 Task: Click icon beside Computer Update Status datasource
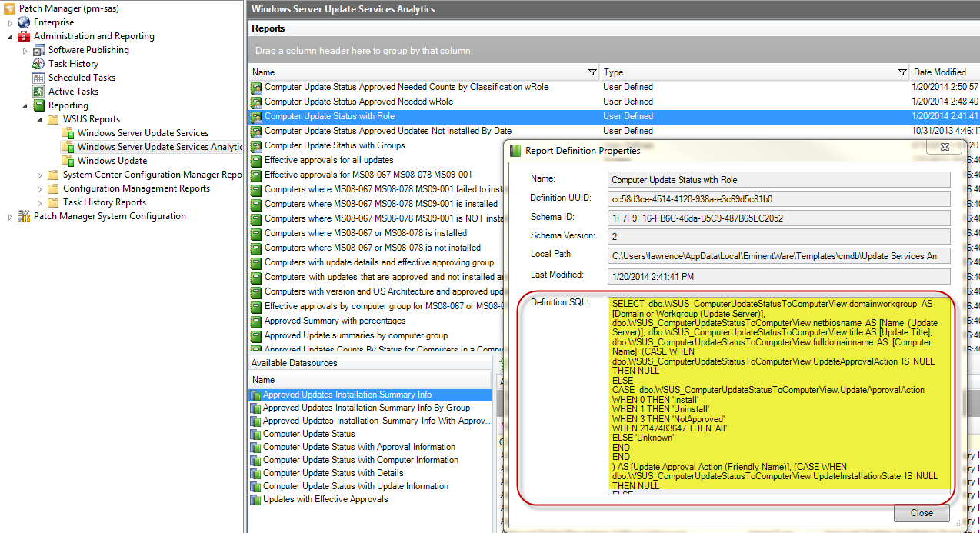[255, 434]
